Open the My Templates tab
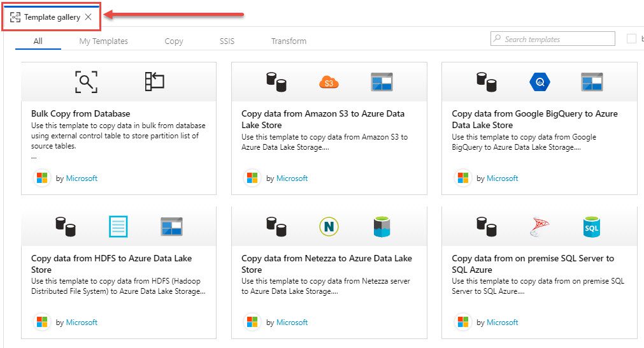The width and height of the screenshot is (644, 348). click(103, 41)
